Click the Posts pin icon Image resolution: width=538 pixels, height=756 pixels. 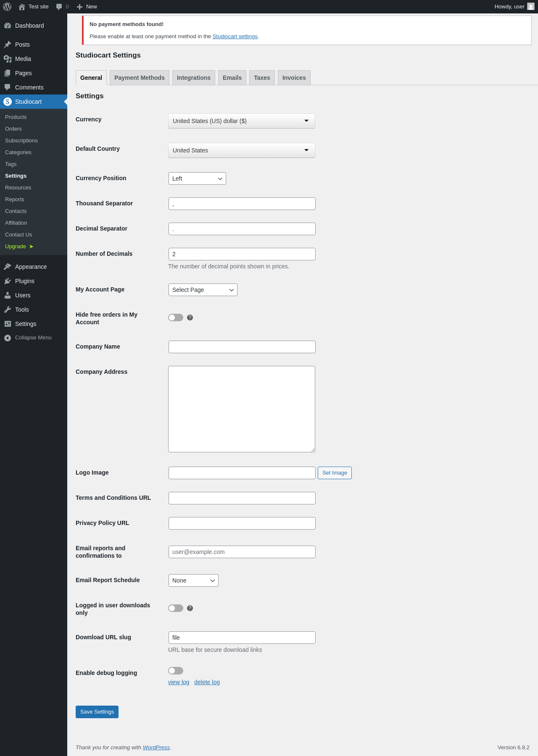click(8, 45)
